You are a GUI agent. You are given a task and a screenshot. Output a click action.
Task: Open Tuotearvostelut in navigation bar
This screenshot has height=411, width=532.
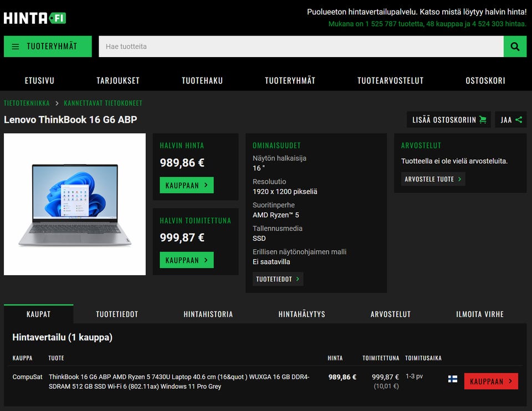pyautogui.click(x=391, y=80)
